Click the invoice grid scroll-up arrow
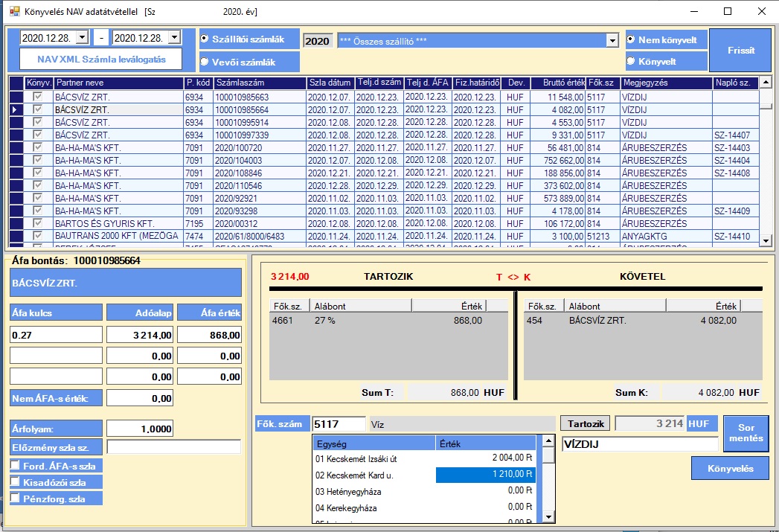The image size is (779, 532). coord(766,83)
